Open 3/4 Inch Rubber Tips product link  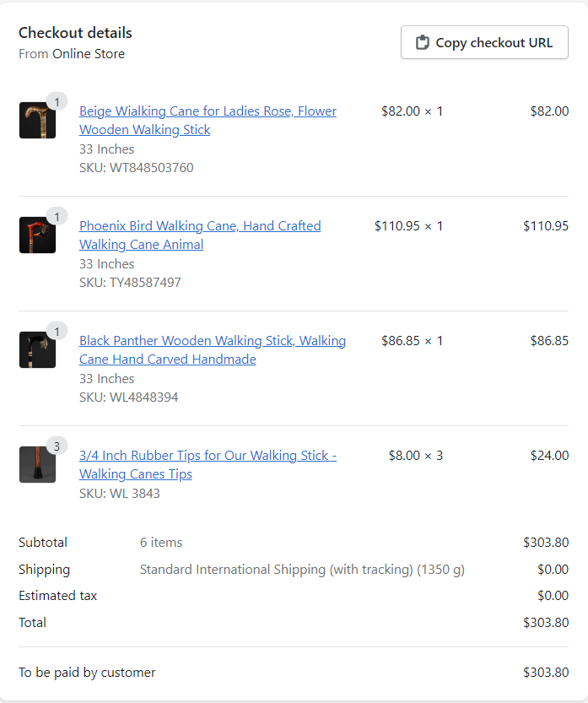tap(208, 456)
